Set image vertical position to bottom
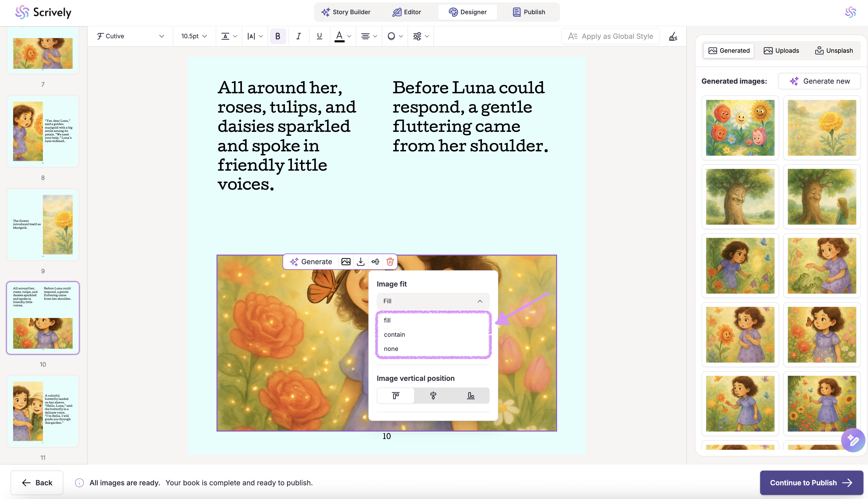The height and width of the screenshot is (499, 868). (471, 396)
